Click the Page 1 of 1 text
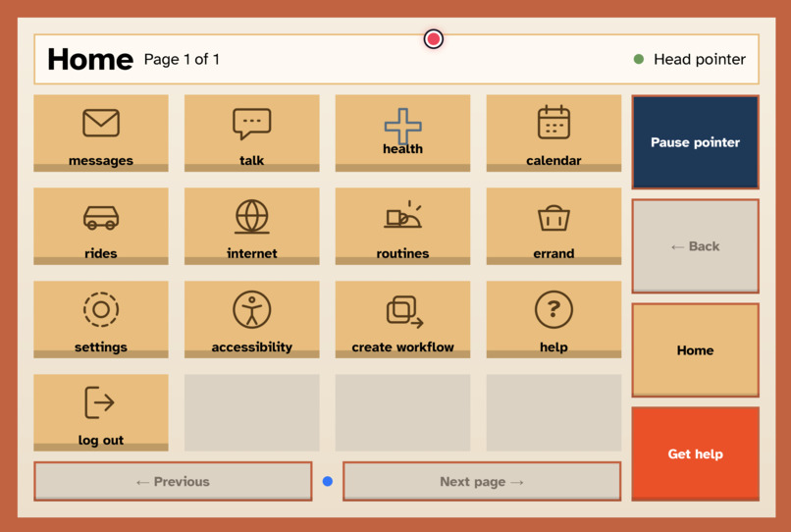791x532 pixels. (182, 60)
